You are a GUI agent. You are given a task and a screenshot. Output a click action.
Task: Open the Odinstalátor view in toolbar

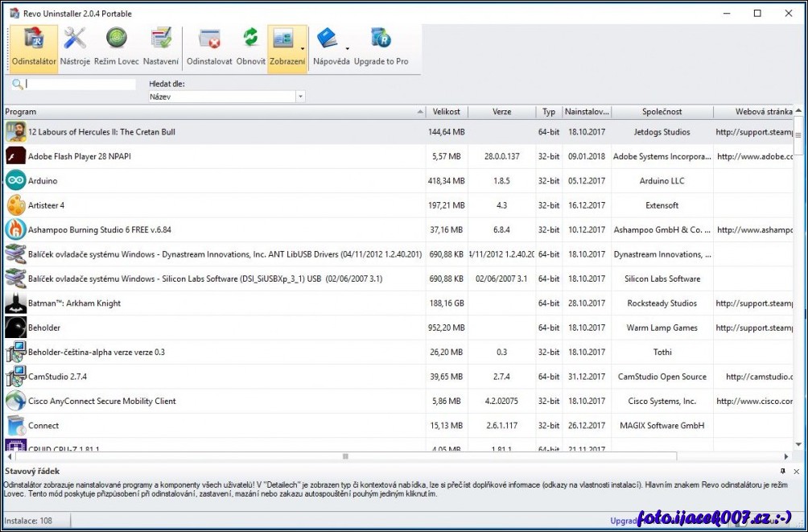[34, 47]
